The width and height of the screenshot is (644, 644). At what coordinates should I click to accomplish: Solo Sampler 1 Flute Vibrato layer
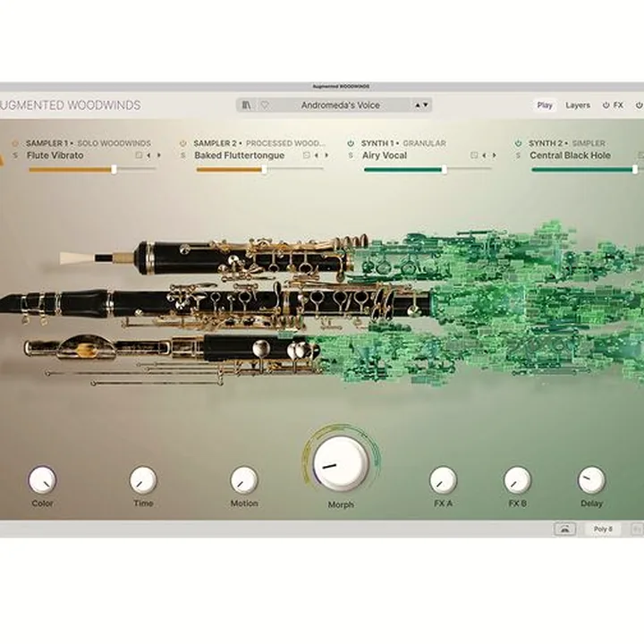tap(15, 156)
